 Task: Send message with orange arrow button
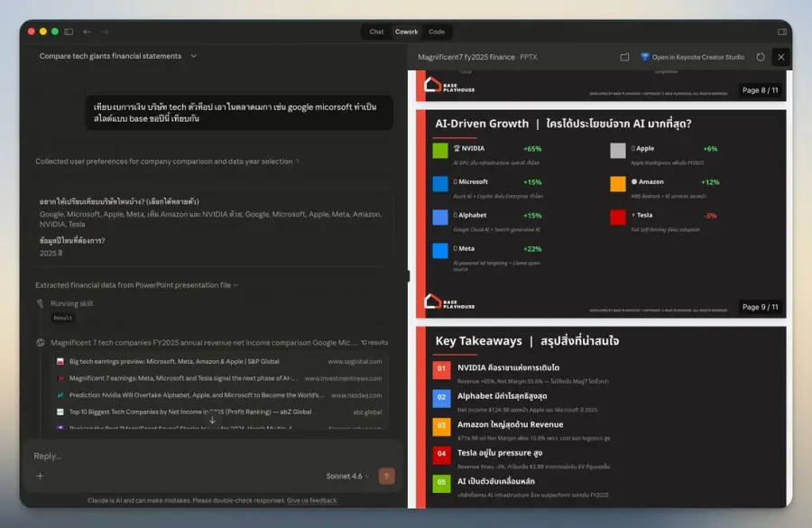386,477
